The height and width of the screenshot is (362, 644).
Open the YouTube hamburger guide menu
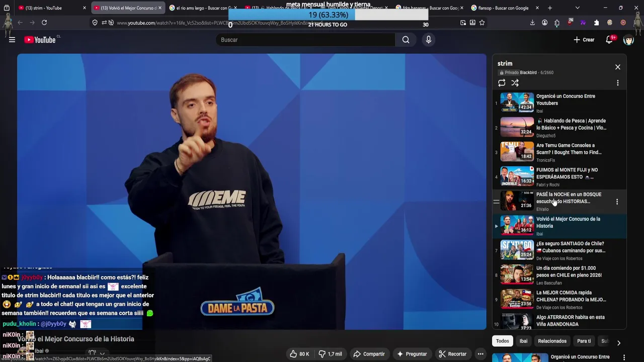[12, 40]
